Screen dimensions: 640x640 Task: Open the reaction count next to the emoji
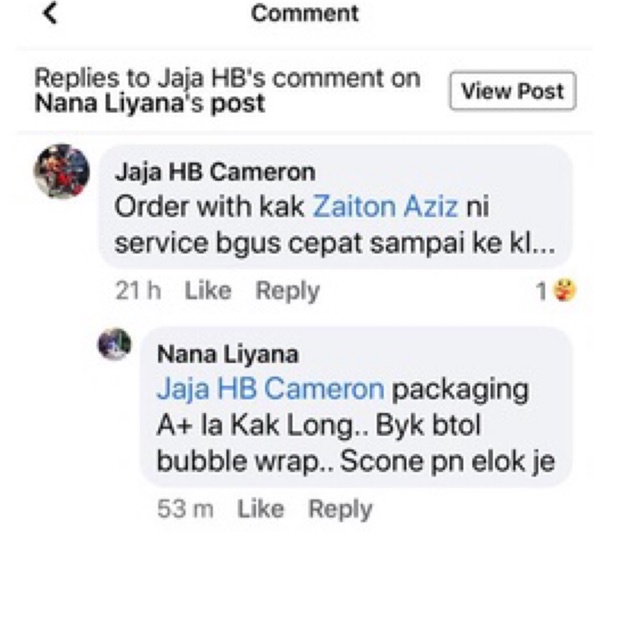click(x=541, y=291)
